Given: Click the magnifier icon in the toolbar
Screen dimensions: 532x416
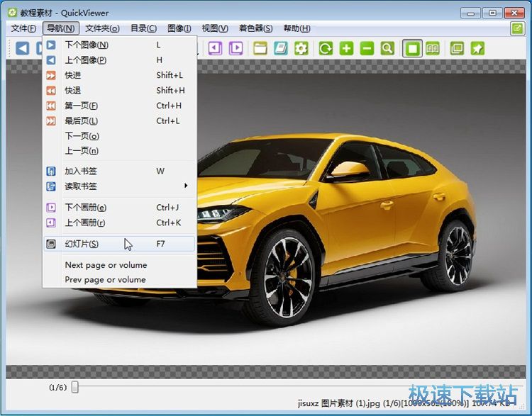Looking at the screenshot, I should pos(387,48).
